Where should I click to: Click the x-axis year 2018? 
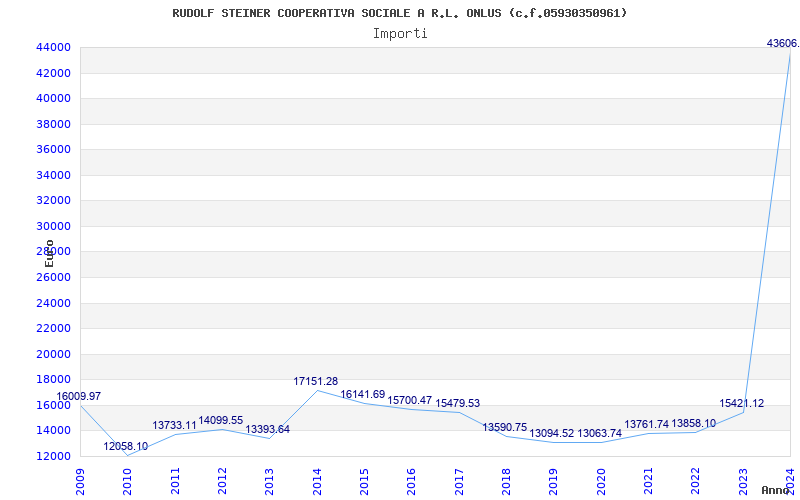tap(506, 482)
